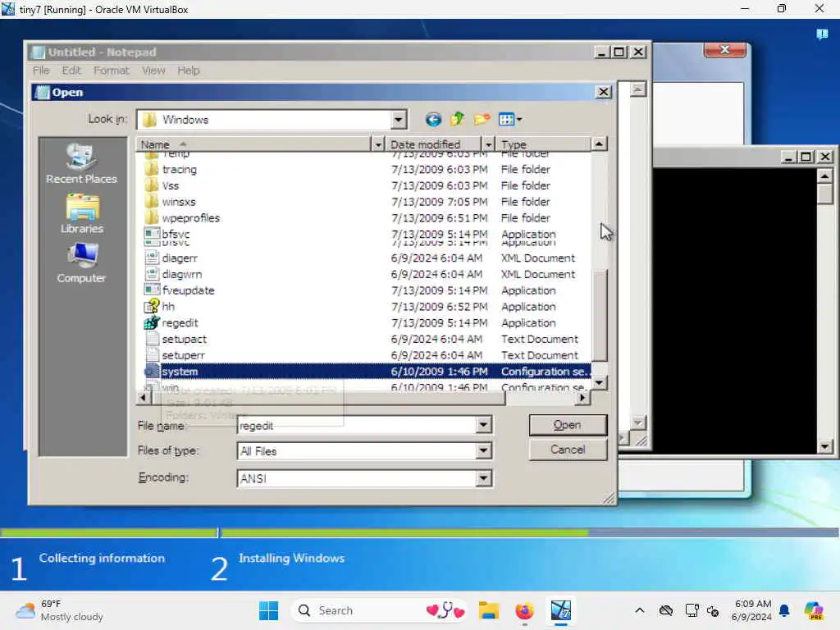Viewport: 840px width, 630px height.
Task: Select the setupact text document
Action: [x=185, y=339]
